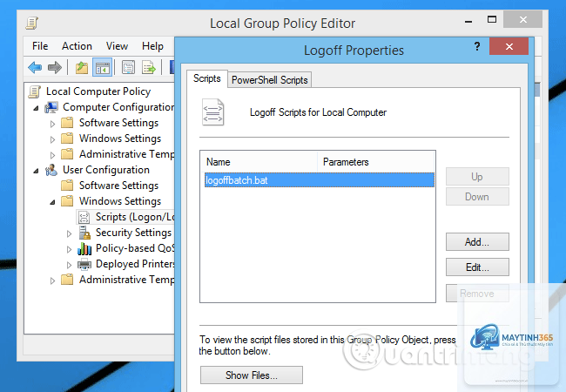This screenshot has height=392, width=566.
Task: Open the File menu
Action: [40, 46]
